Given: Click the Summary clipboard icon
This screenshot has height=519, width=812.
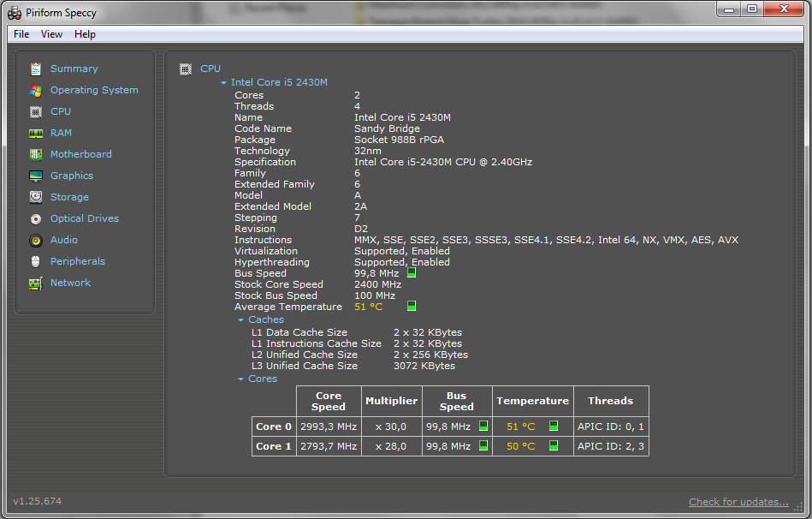Looking at the screenshot, I should pos(36,69).
